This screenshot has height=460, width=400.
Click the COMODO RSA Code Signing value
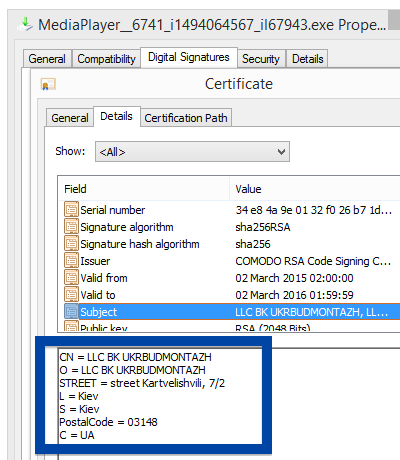pyautogui.click(x=313, y=261)
